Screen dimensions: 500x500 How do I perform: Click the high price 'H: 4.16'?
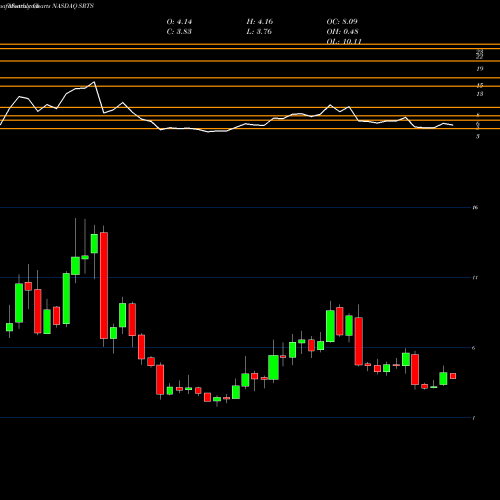coord(260,22)
